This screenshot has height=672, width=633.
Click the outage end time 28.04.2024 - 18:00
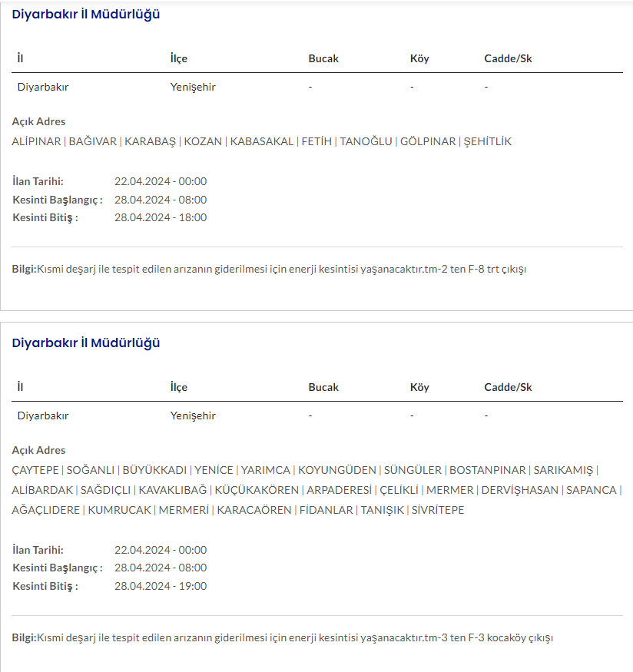[161, 217]
